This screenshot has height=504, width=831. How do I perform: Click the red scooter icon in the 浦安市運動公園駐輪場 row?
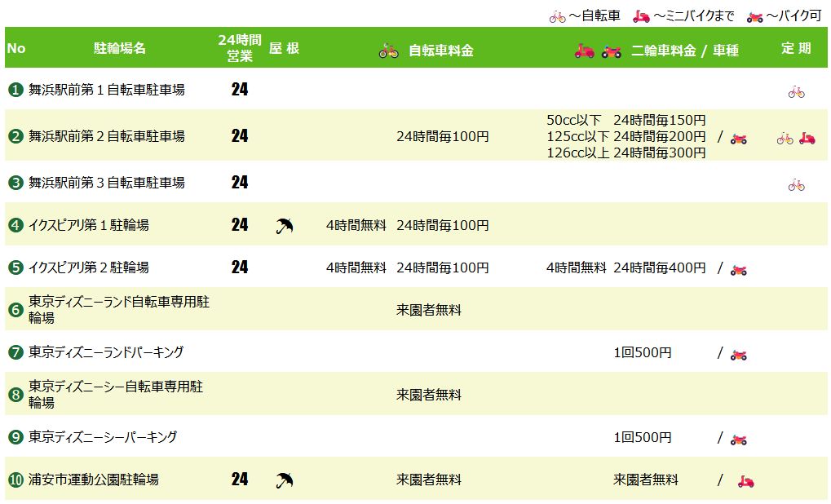click(x=745, y=481)
